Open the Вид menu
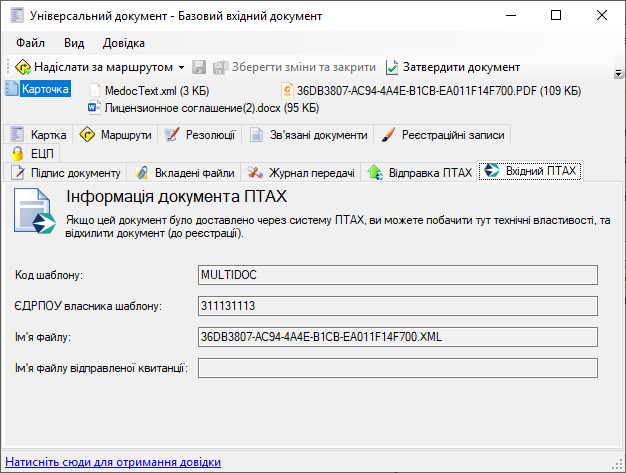The width and height of the screenshot is (626, 473). 74,43
